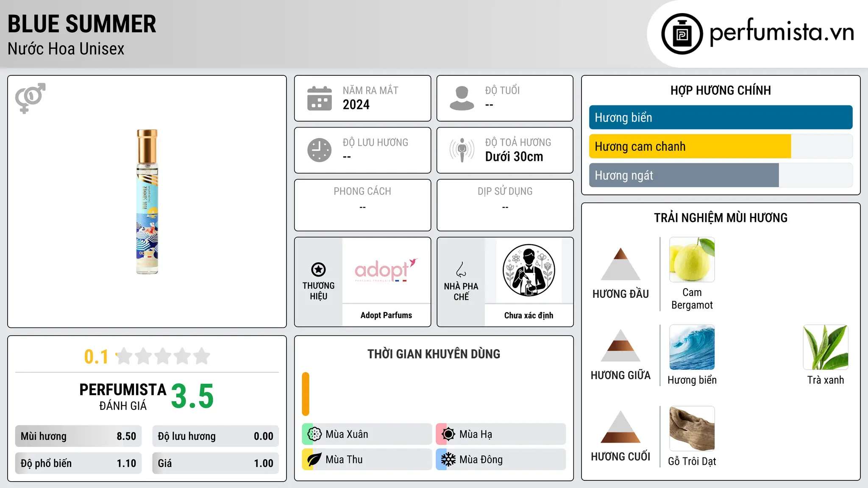This screenshot has width=868, height=488.
Task: Click the Giá 1.00 score
Action: click(x=216, y=463)
